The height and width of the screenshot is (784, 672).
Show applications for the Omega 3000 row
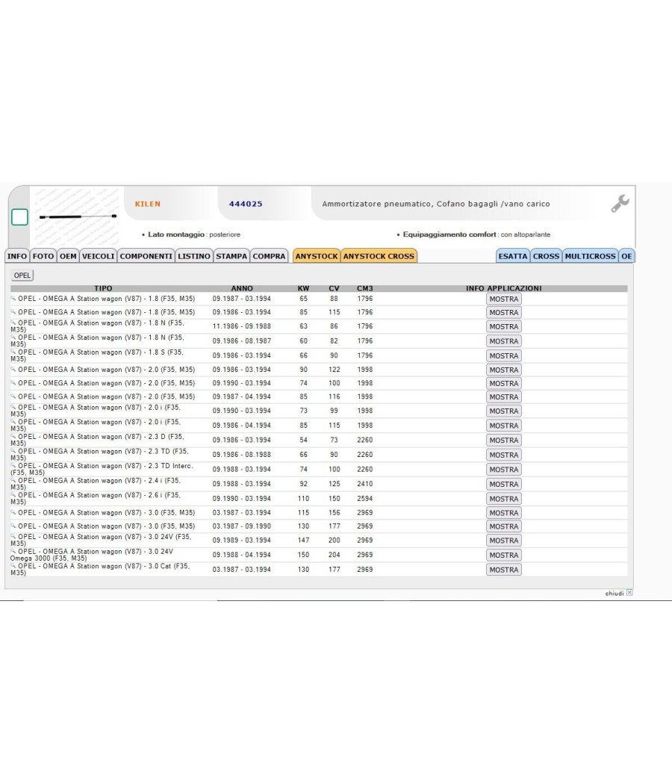pos(503,555)
